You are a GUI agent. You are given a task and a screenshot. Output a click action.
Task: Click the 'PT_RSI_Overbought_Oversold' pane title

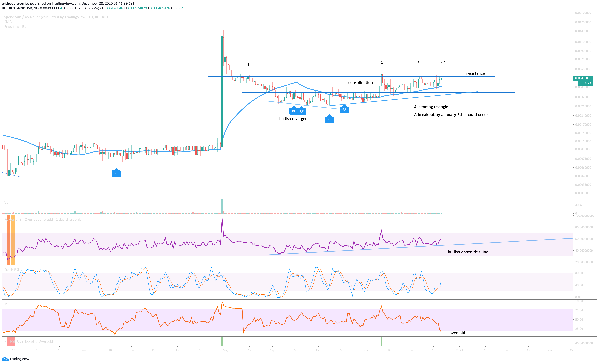(x=28, y=341)
